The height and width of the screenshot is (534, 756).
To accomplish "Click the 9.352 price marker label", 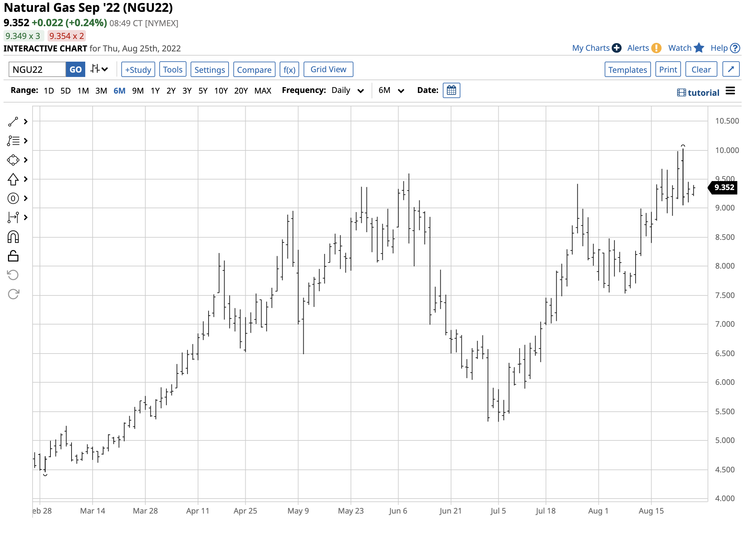I will pyautogui.click(x=724, y=188).
